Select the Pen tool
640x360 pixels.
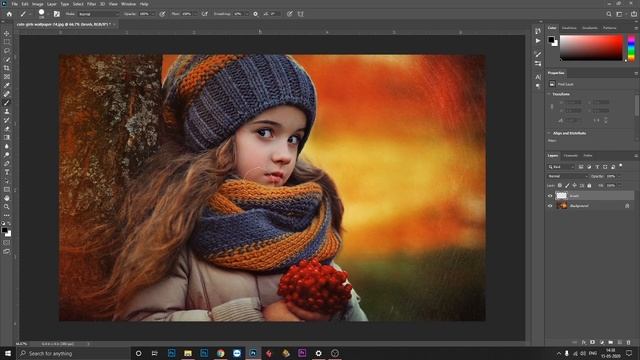tap(7, 163)
